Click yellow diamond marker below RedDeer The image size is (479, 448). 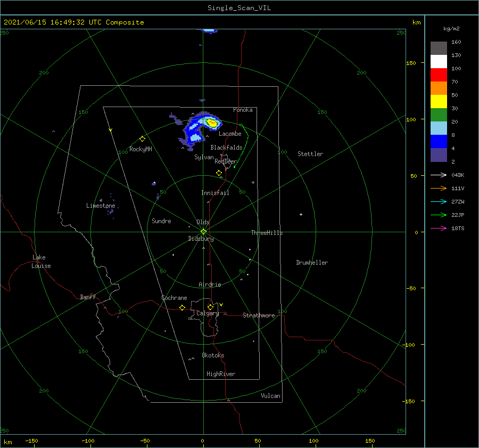pos(219,173)
